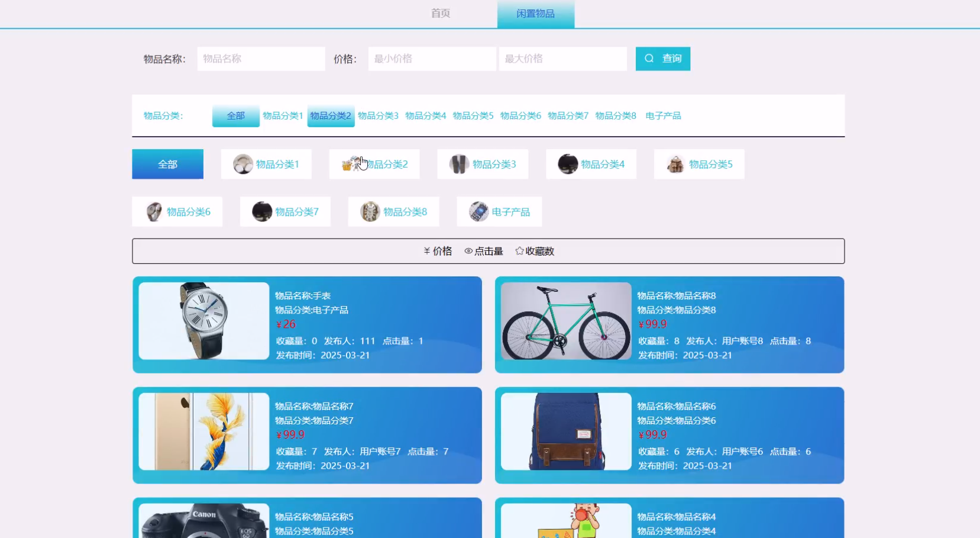
Task: Focus the 物品名称 input field
Action: coord(261,59)
